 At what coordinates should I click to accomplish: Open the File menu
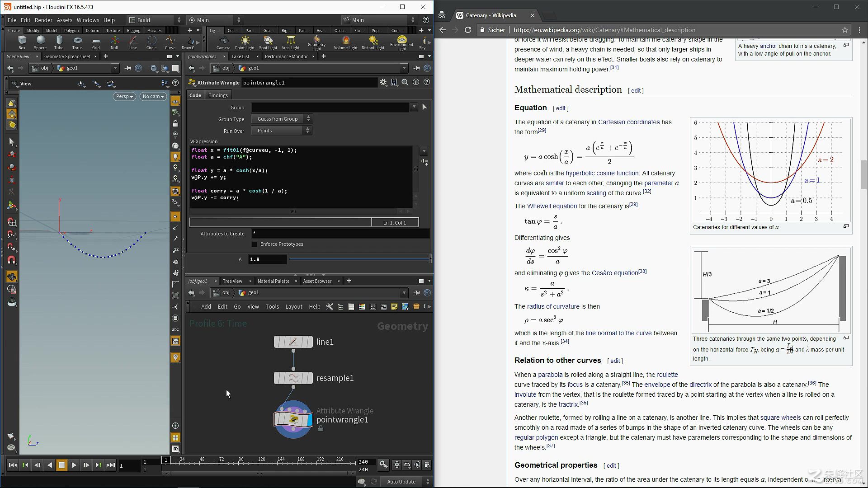(x=12, y=20)
